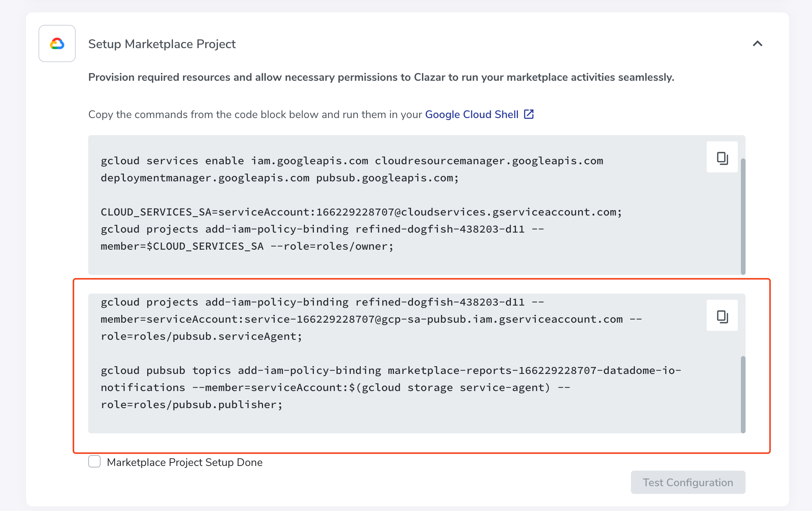Click the CLOUD_SERVICES_SA variable assignment line

[x=361, y=212]
